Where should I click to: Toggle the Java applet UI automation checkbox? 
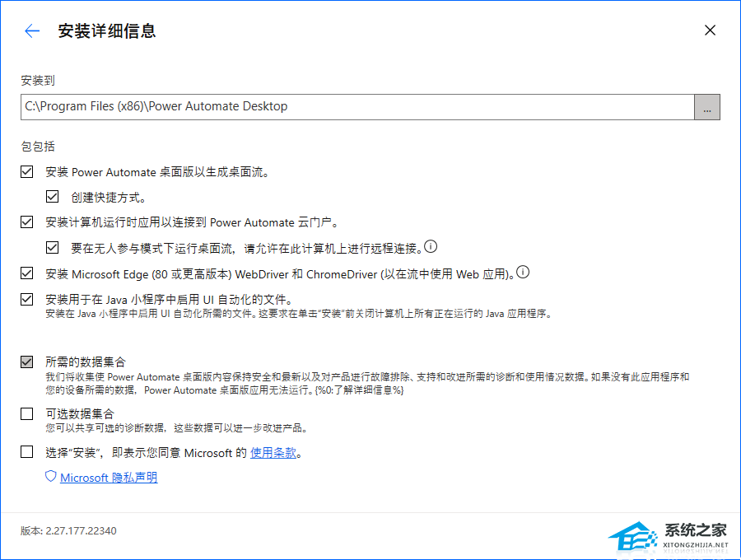click(x=27, y=299)
